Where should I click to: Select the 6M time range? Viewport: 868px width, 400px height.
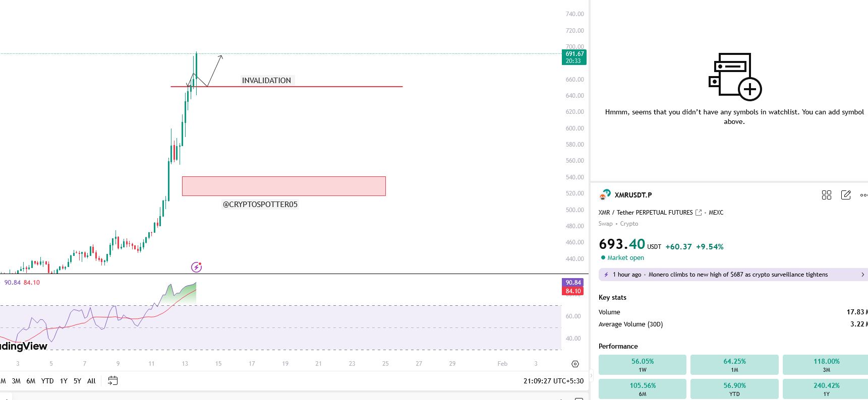tap(31, 381)
